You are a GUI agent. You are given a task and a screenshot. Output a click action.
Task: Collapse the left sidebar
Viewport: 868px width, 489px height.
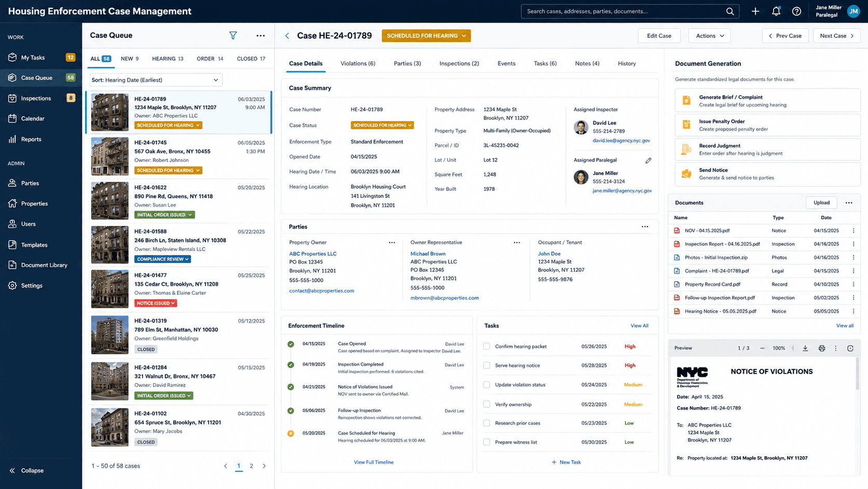(x=26, y=470)
